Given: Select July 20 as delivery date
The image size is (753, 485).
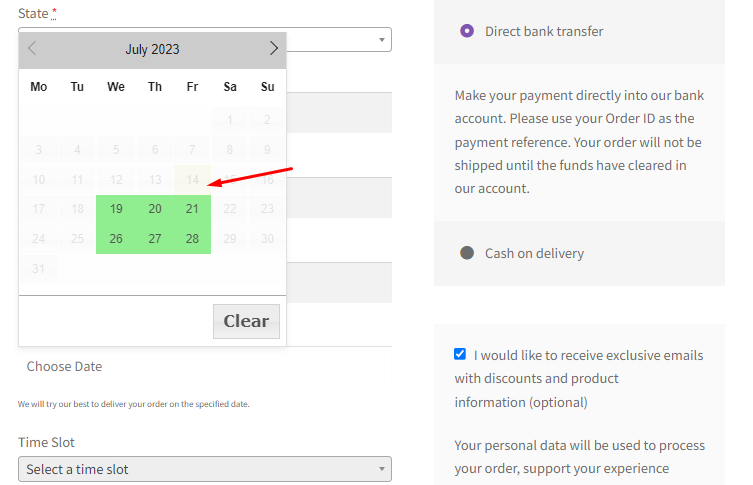Looking at the screenshot, I should click(154, 209).
